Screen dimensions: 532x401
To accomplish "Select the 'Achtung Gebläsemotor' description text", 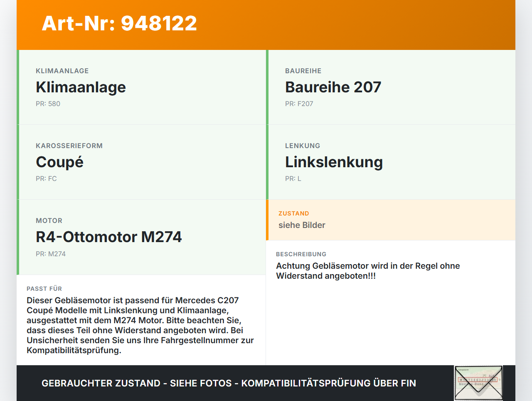I will coord(368,271).
